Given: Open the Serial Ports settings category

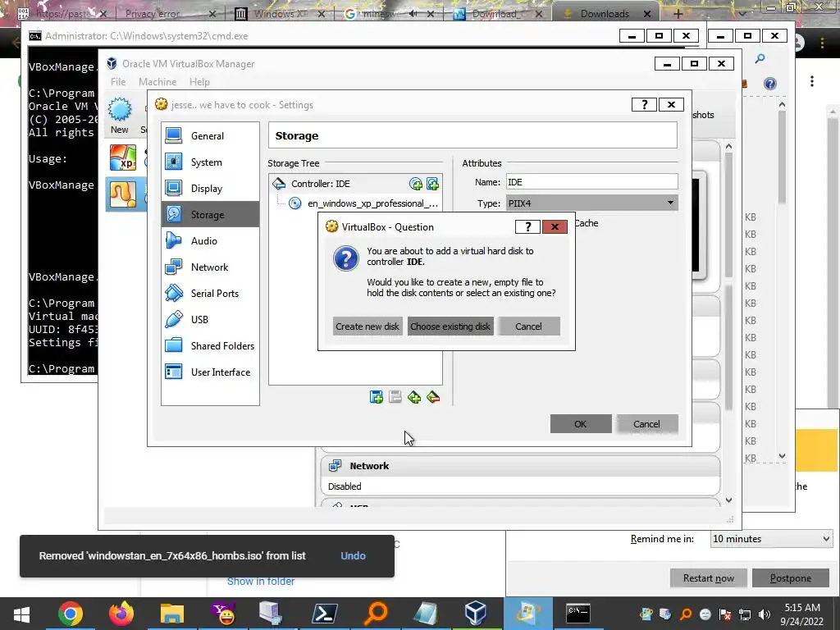Looking at the screenshot, I should coord(210,294).
